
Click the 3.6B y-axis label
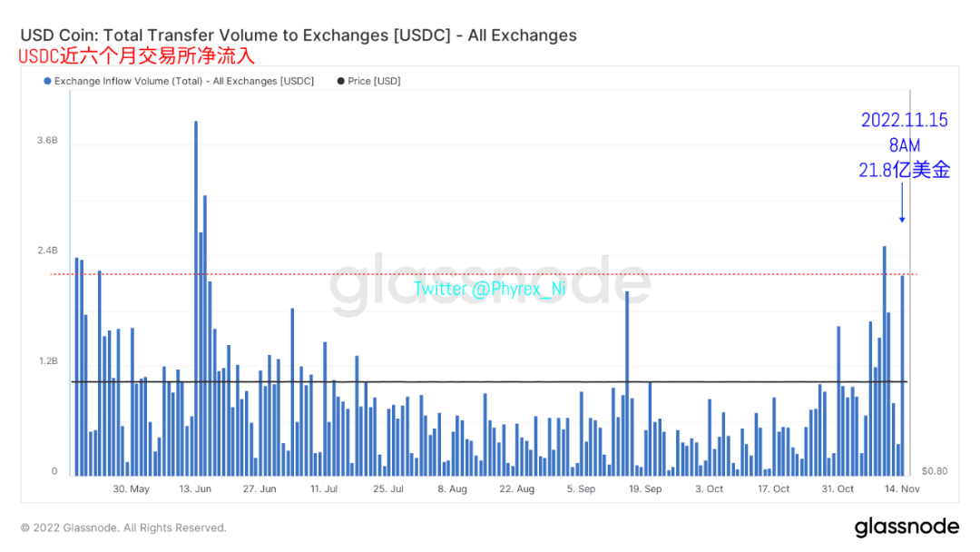click(x=47, y=141)
